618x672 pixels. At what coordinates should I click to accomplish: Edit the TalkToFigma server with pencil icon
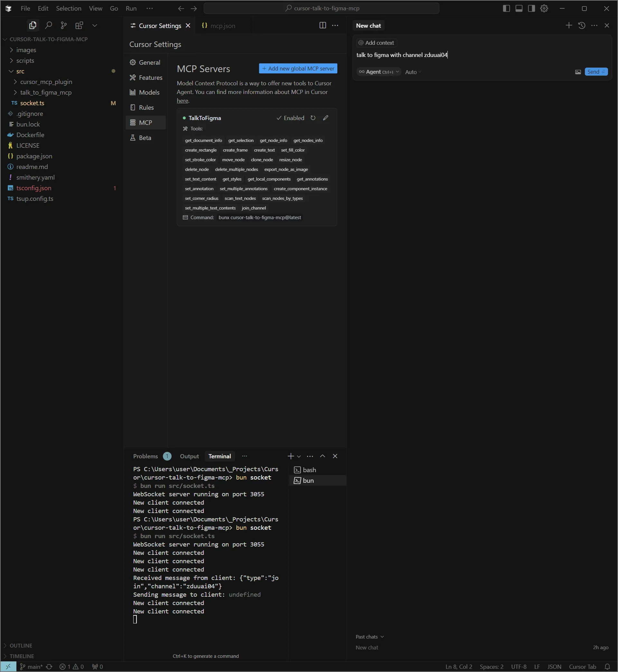(x=325, y=118)
